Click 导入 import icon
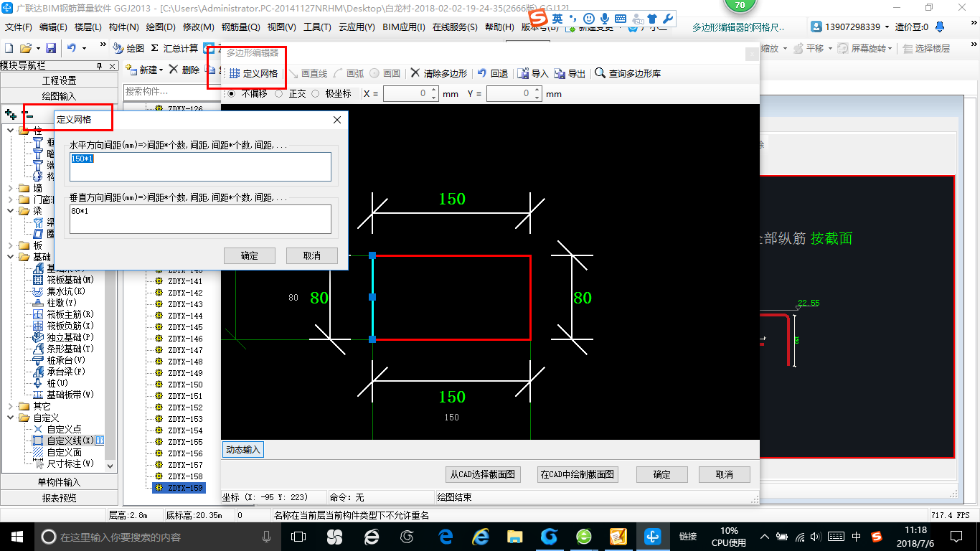 523,73
